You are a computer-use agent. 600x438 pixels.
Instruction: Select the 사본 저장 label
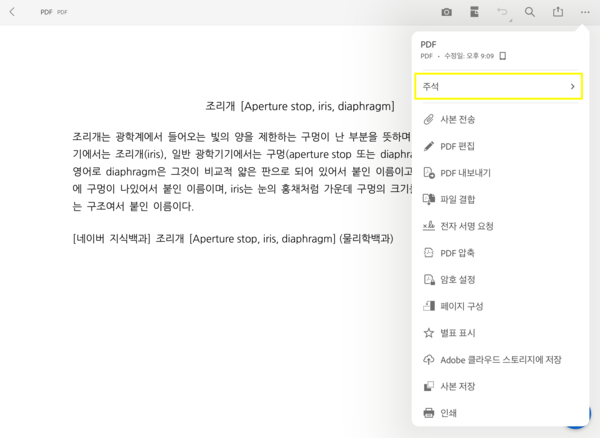click(x=458, y=386)
